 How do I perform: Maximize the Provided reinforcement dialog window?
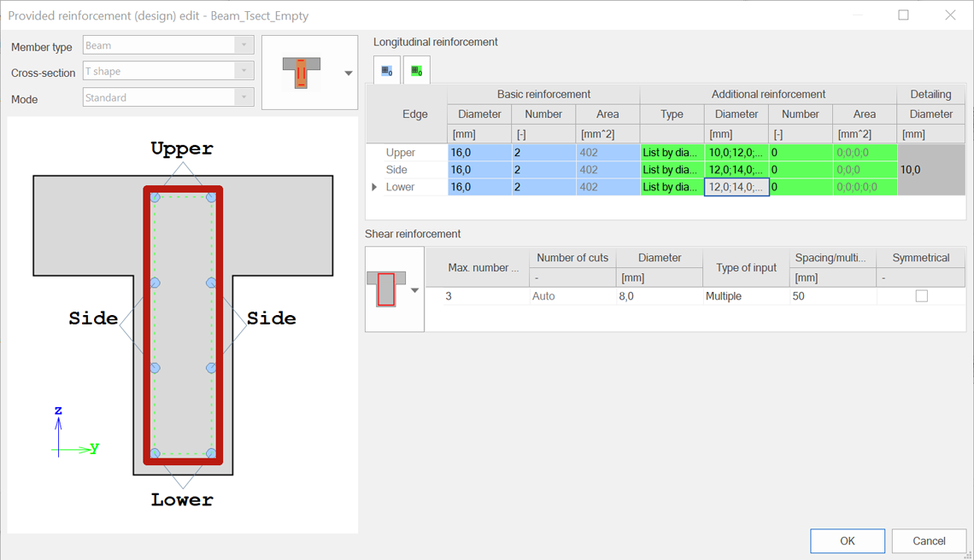[x=903, y=15]
